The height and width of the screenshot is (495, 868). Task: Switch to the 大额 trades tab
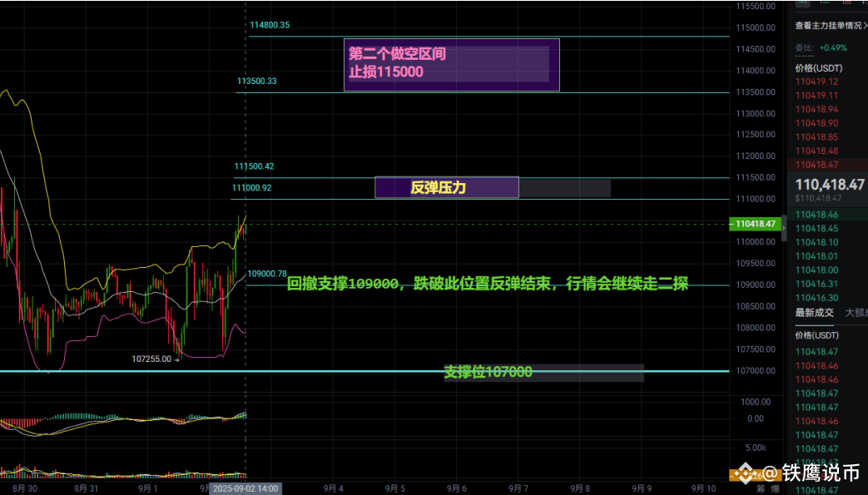856,313
